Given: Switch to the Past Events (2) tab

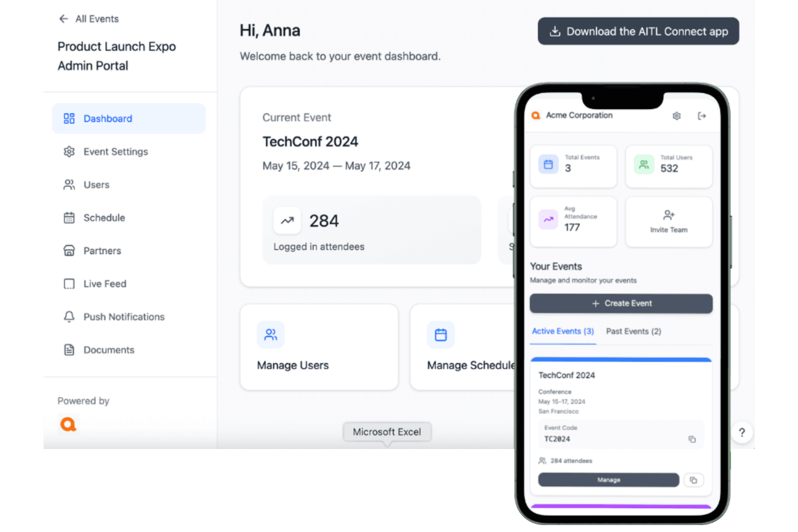Looking at the screenshot, I should pos(634,331).
